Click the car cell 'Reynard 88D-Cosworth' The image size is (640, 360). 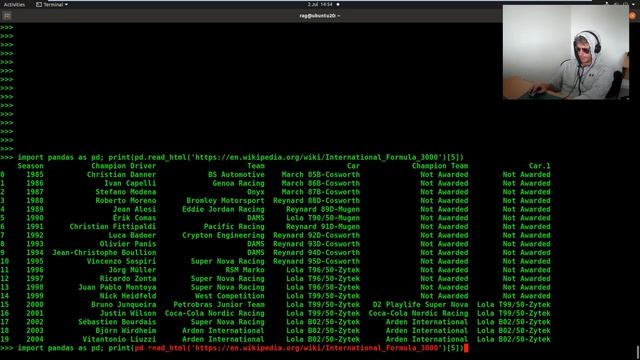pos(317,200)
